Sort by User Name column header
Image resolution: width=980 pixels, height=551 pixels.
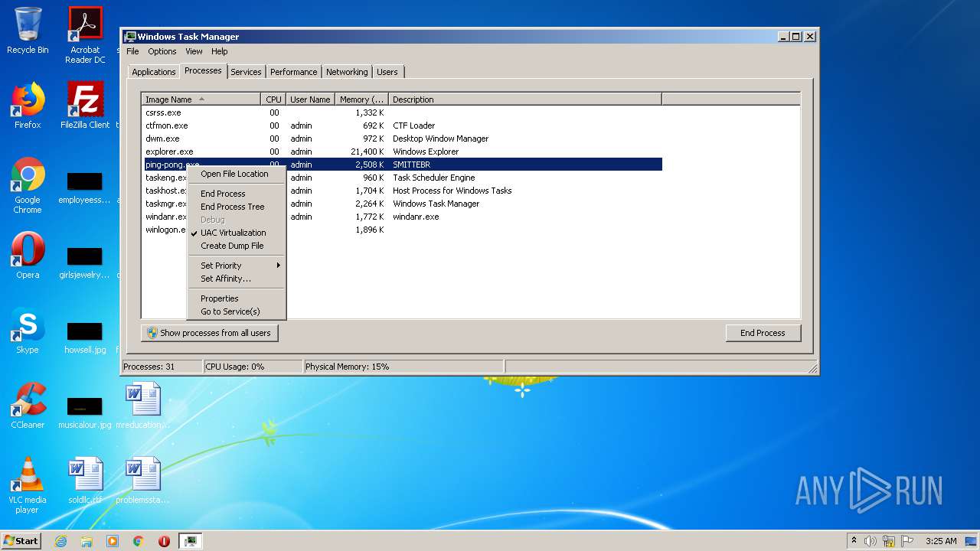pyautogui.click(x=310, y=99)
